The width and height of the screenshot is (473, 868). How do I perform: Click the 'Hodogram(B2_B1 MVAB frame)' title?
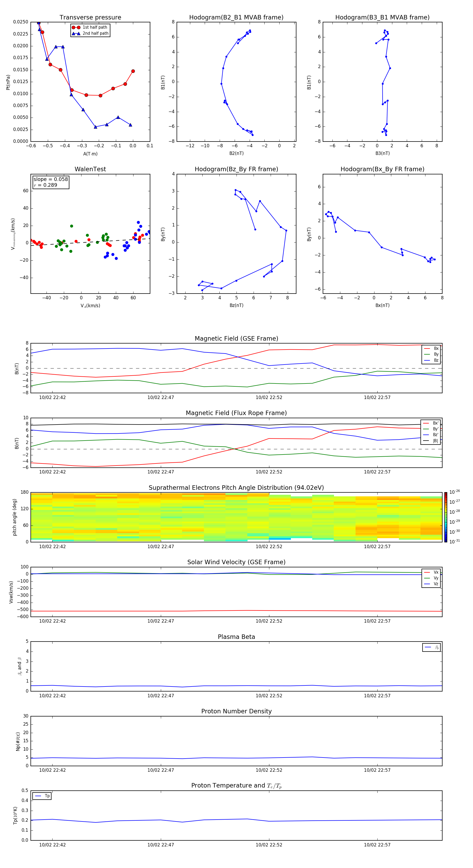pyautogui.click(x=236, y=17)
